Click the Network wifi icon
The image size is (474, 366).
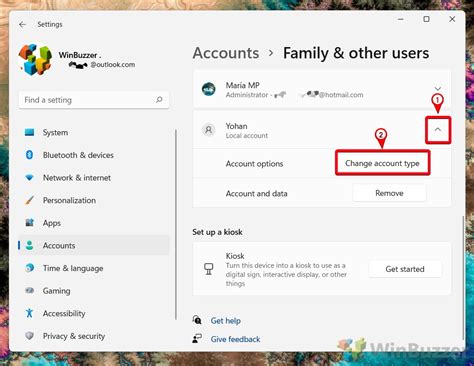click(x=30, y=178)
